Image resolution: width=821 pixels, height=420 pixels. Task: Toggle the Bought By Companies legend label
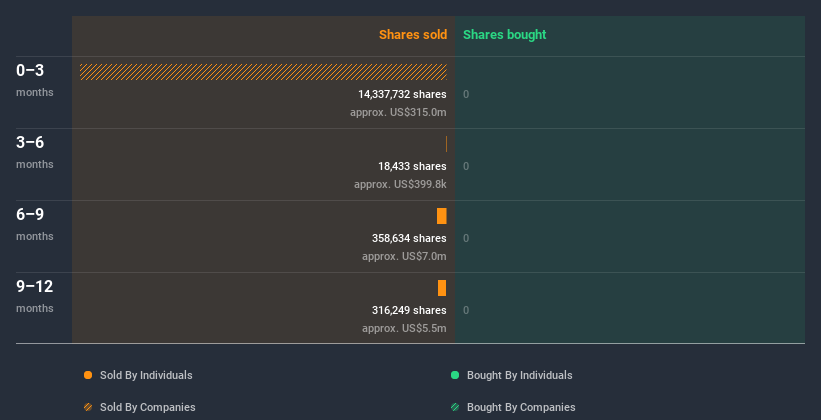coord(521,407)
